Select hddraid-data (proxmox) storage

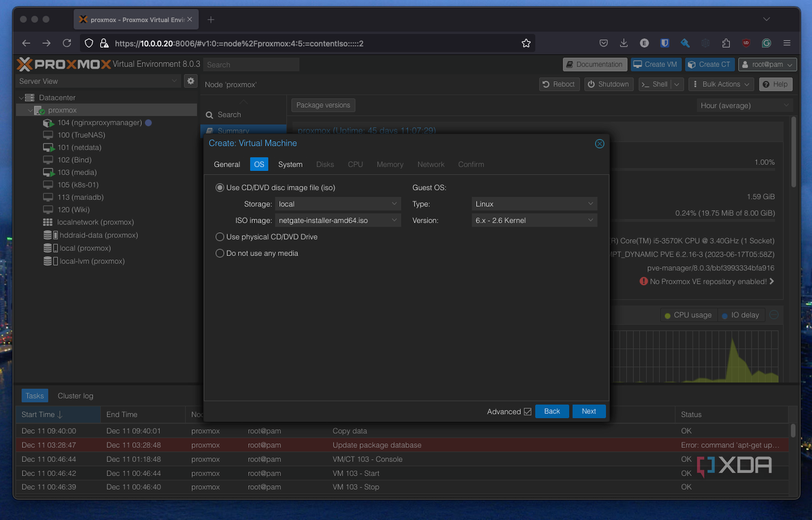pos(99,235)
